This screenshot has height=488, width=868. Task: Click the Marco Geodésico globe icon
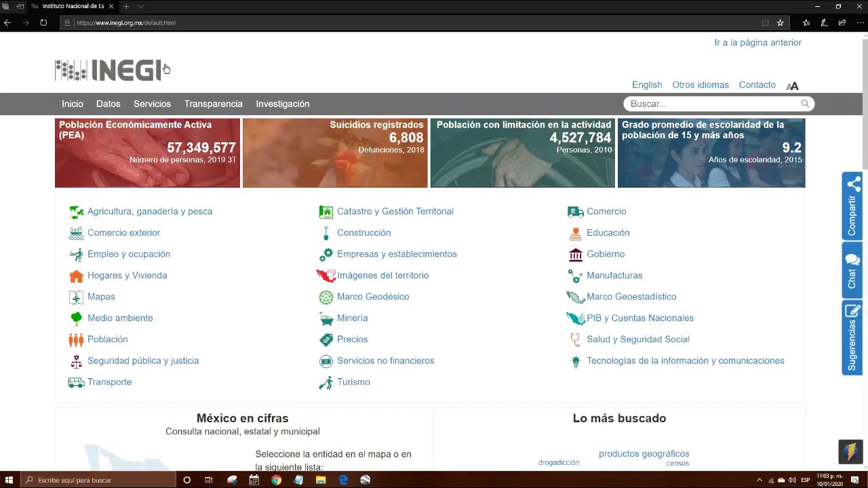click(326, 297)
